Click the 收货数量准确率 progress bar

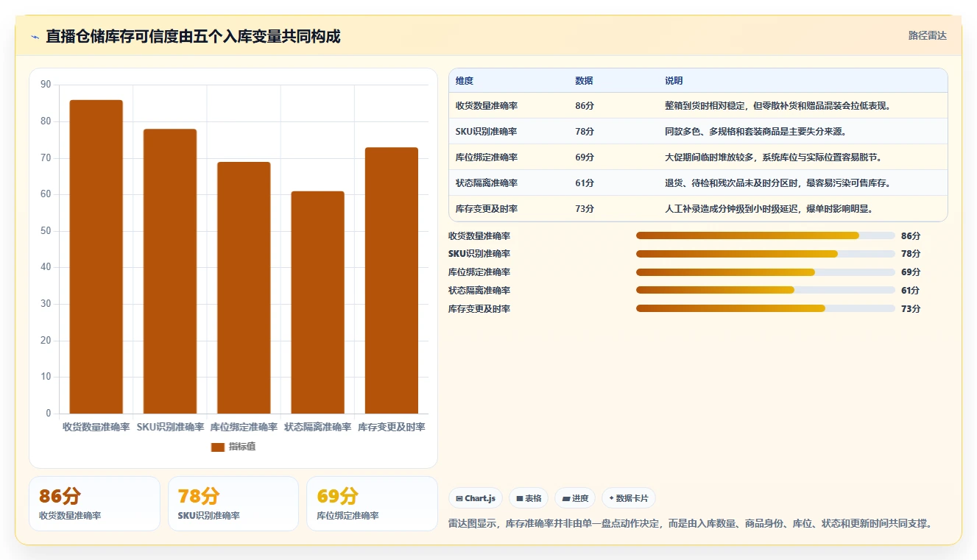click(766, 235)
